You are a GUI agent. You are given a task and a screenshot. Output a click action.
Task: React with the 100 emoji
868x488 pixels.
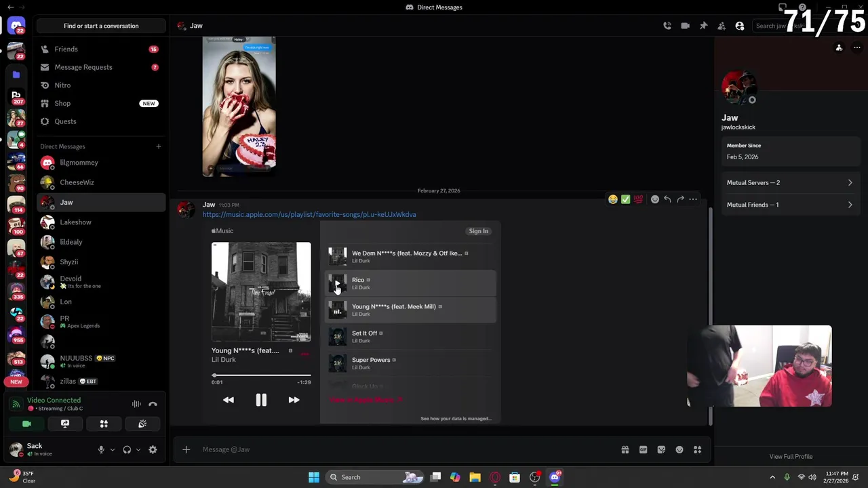click(x=638, y=199)
